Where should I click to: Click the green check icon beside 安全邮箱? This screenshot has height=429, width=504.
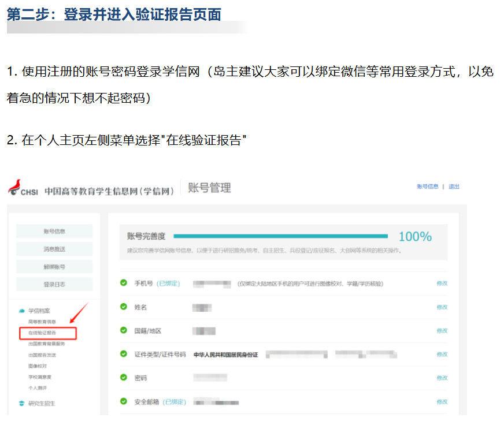click(123, 401)
